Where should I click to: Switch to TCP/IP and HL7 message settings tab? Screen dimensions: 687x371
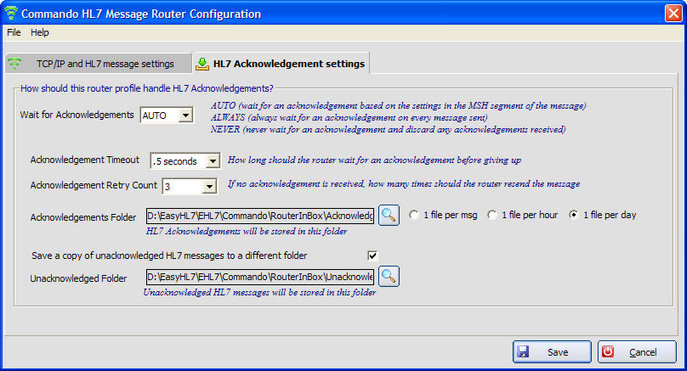[98, 64]
